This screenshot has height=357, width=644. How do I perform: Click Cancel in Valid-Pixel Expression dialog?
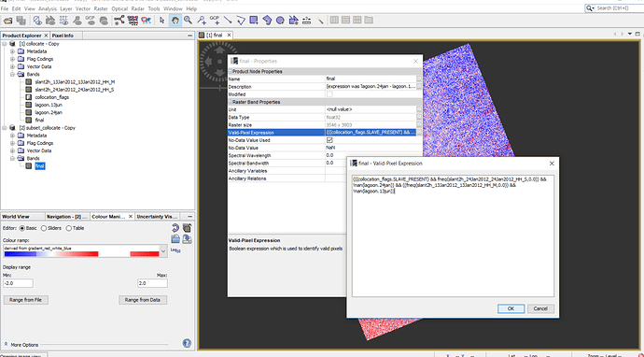pos(540,308)
